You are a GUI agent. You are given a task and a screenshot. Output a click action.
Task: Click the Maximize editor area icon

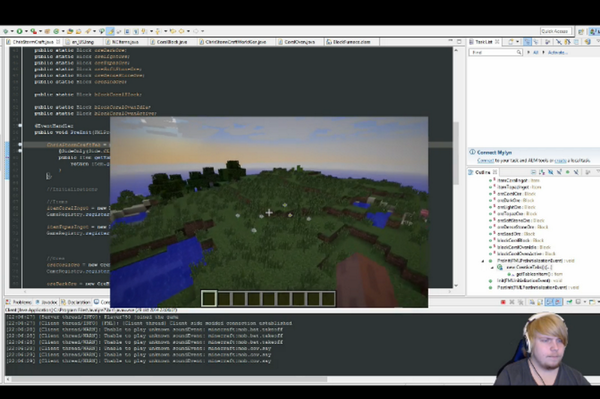[x=459, y=41]
